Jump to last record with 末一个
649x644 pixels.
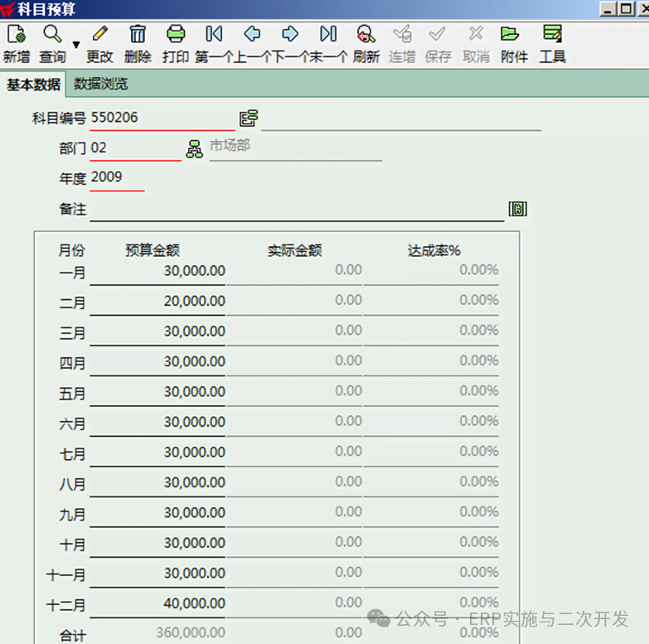(328, 35)
